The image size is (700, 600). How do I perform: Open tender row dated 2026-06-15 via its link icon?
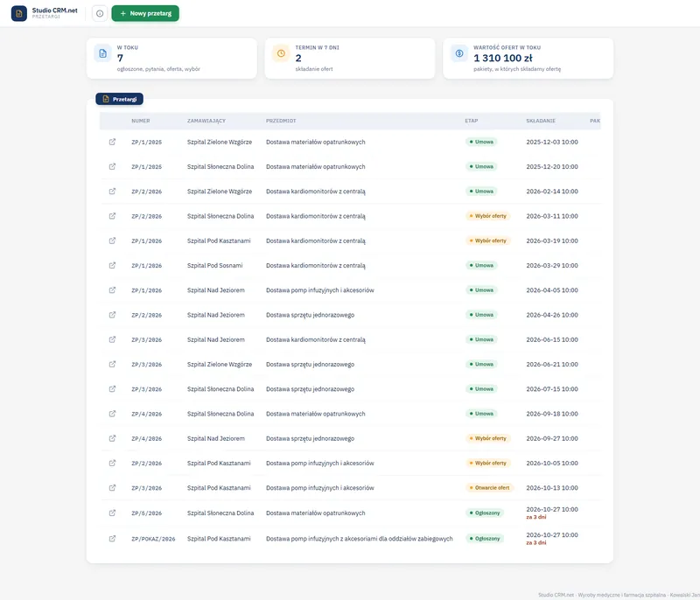click(112, 339)
